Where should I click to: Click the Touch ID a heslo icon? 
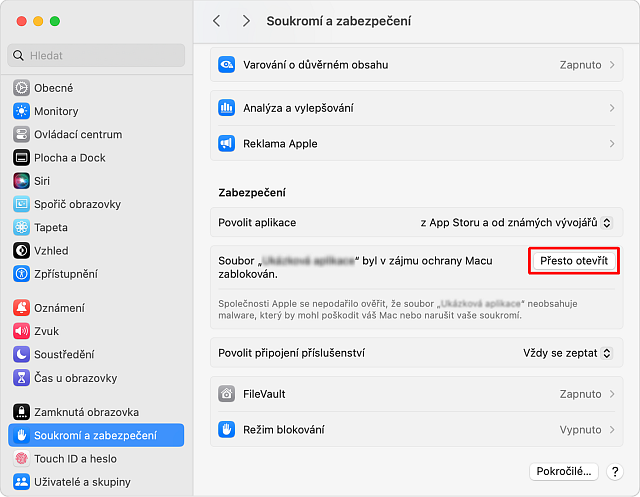coord(21,459)
